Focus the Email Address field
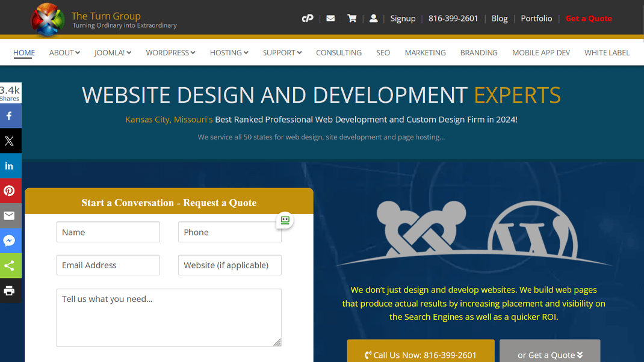Screen dimensions: 644x362 click(x=108, y=265)
